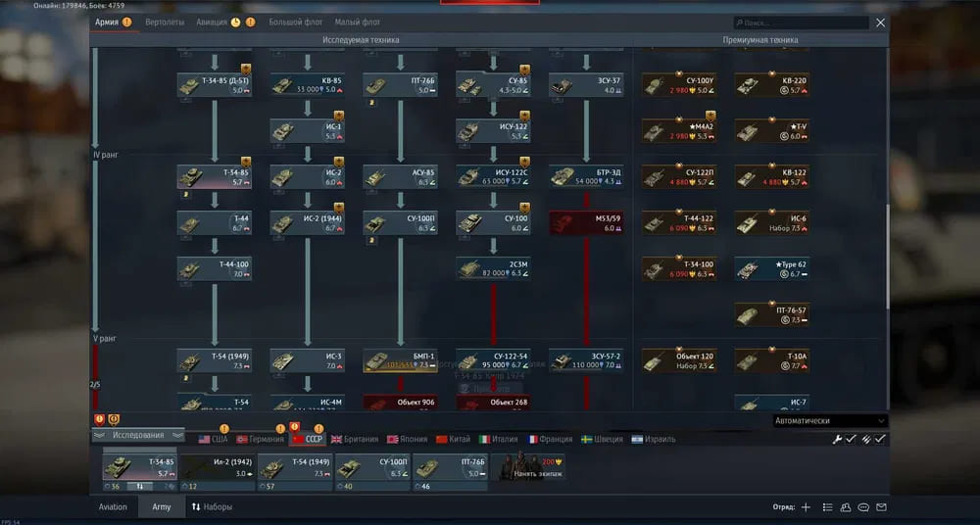The height and width of the screenshot is (525, 980).
Task: Open the chat bubble icon
Action: click(x=863, y=506)
